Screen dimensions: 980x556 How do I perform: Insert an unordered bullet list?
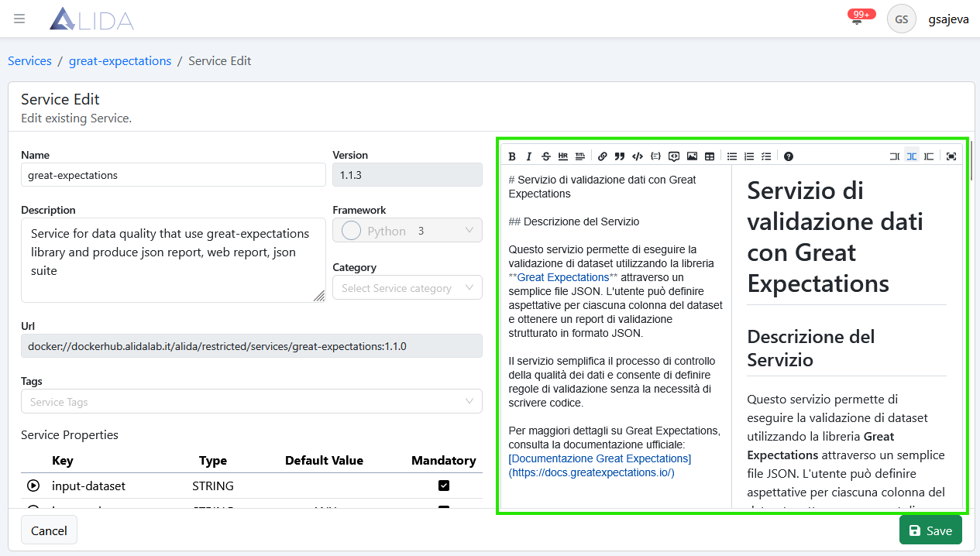[x=732, y=156]
